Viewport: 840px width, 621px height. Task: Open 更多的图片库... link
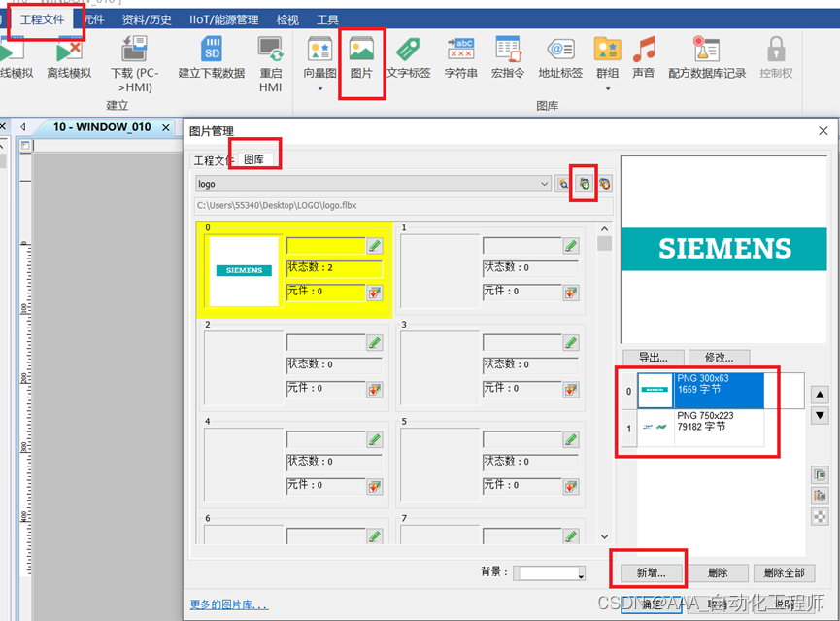coord(229,604)
